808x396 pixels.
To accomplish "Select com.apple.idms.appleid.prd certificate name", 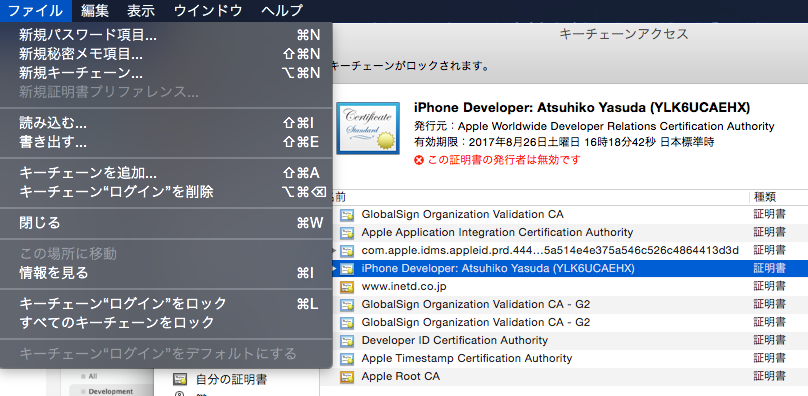I will [x=550, y=251].
